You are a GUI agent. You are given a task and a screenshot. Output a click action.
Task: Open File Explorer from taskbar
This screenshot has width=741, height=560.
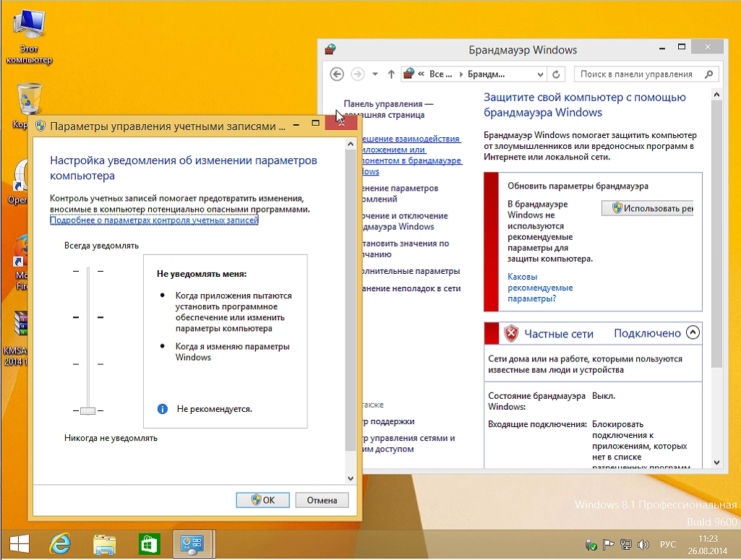tap(104, 544)
